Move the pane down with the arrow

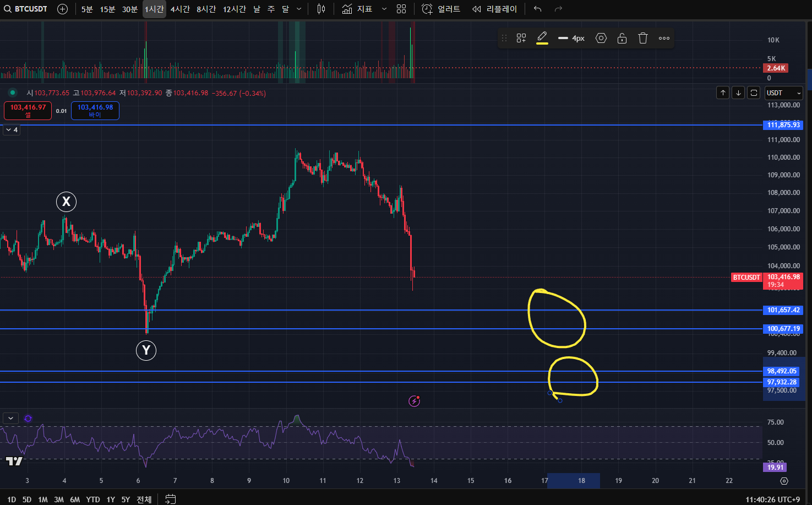click(738, 93)
